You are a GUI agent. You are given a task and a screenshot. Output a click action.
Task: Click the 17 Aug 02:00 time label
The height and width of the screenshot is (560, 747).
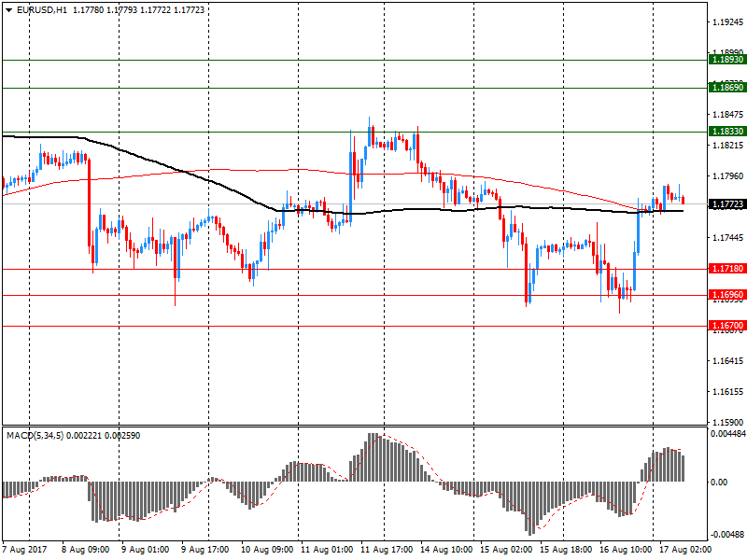tap(685, 550)
